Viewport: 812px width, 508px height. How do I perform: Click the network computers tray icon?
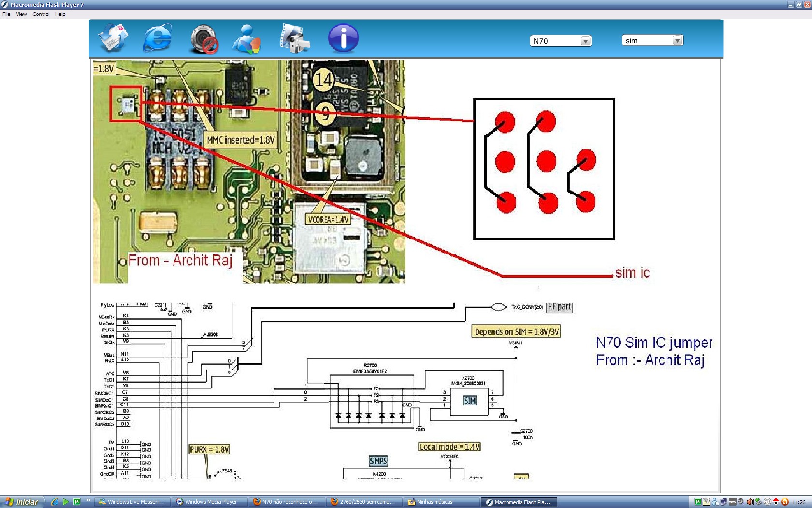point(724,502)
